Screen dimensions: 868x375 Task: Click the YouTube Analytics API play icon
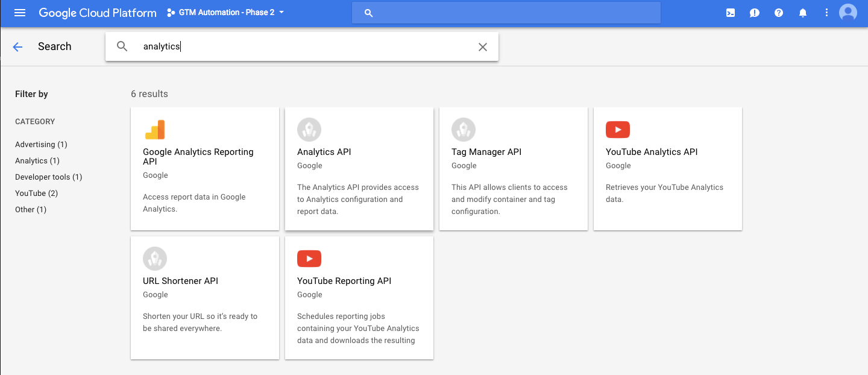[x=618, y=130]
